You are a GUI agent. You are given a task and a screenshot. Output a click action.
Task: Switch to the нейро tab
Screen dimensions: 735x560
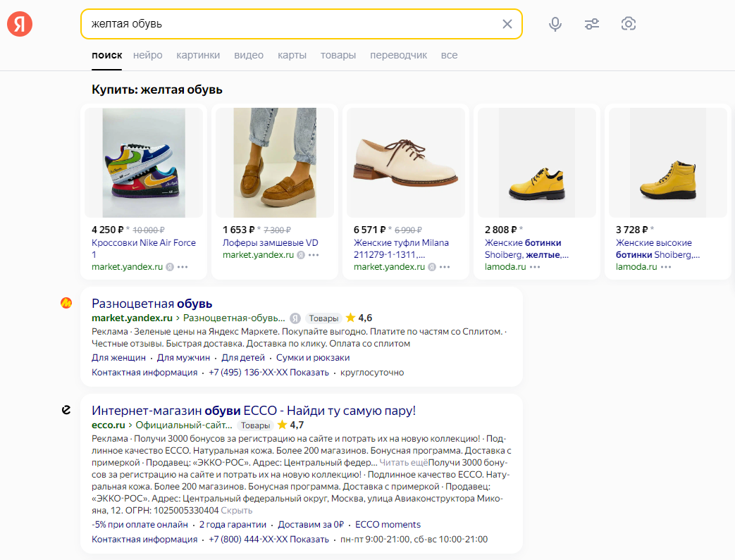pyautogui.click(x=148, y=56)
